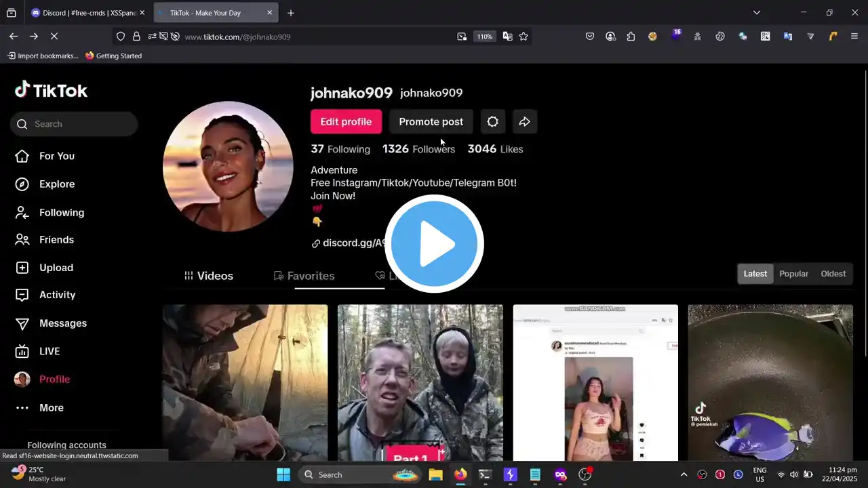
Task: Click the QR code extension icon
Action: 765,37
